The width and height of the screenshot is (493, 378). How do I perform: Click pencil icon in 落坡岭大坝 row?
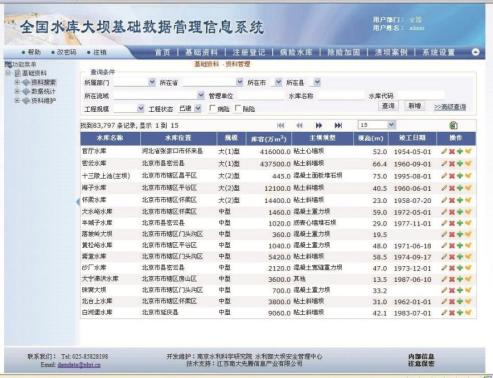(444, 234)
